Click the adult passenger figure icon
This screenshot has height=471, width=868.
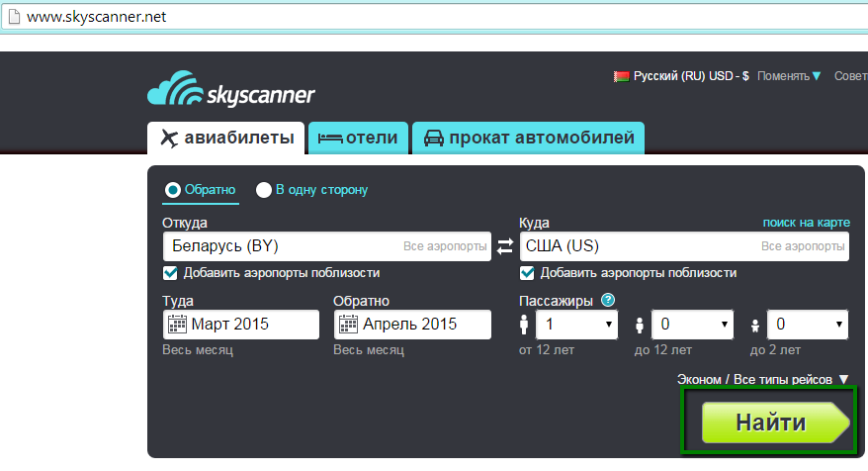(524, 325)
